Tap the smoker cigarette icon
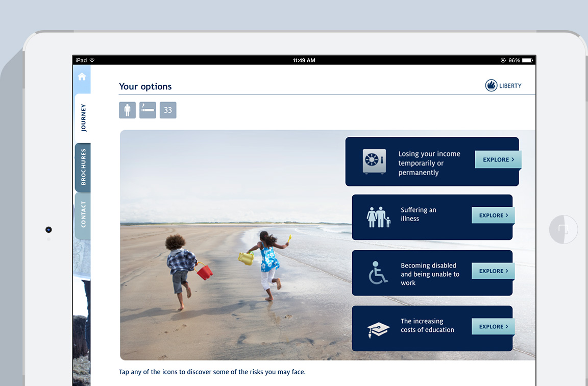588x386 pixels. tap(148, 110)
